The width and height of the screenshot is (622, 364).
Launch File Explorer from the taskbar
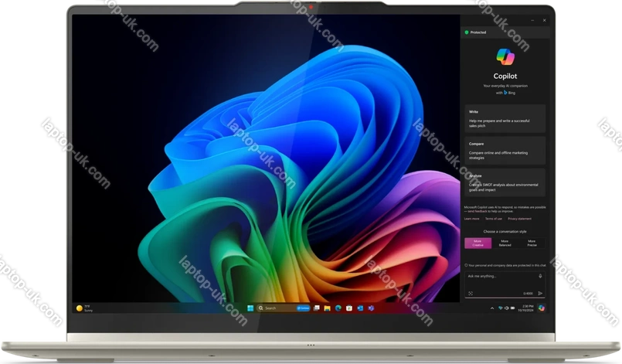click(x=328, y=308)
